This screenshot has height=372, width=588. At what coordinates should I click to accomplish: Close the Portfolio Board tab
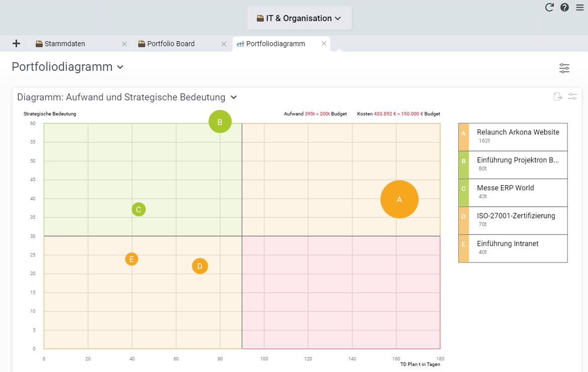[224, 44]
